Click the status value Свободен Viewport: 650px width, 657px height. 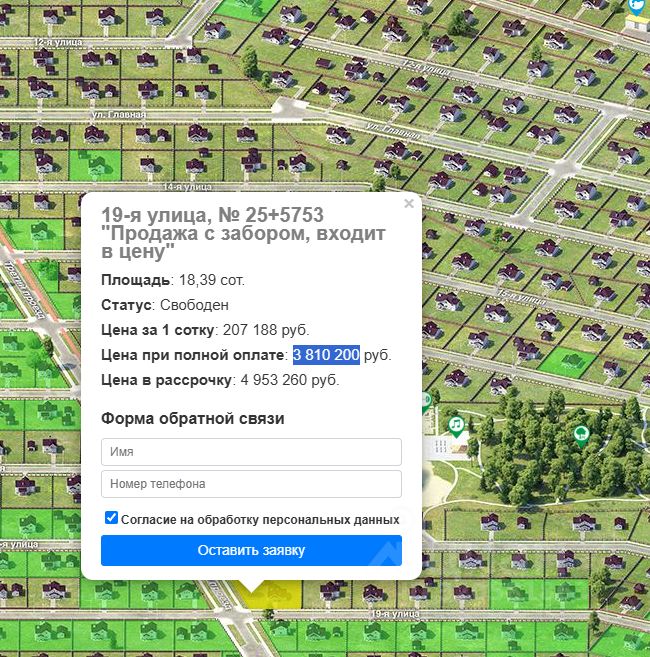click(194, 305)
